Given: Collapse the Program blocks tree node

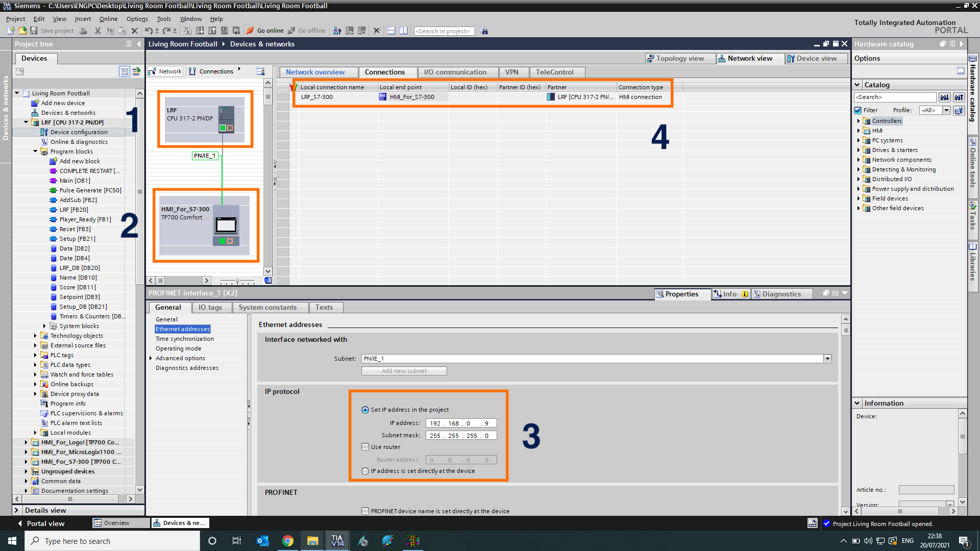Looking at the screenshot, I should pos(35,151).
